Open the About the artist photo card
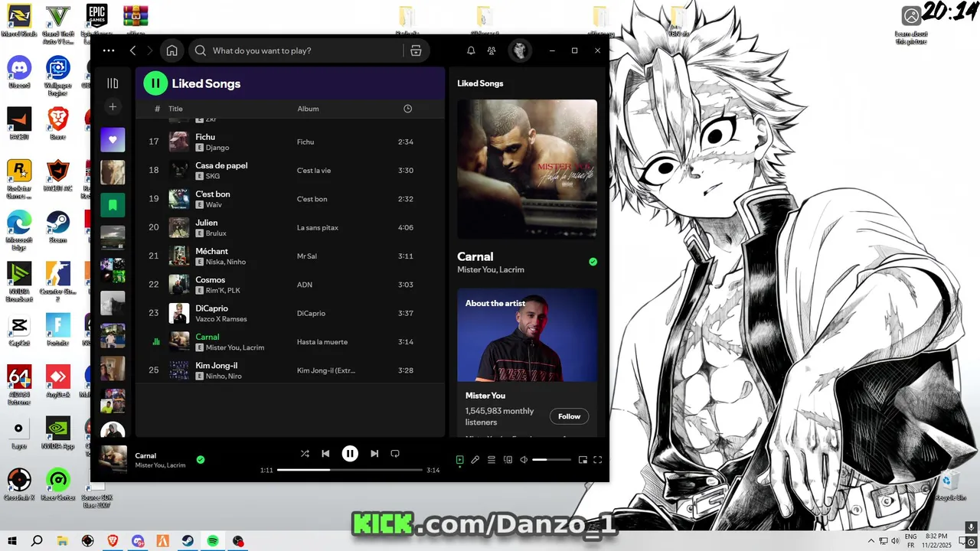The width and height of the screenshot is (980, 551). (x=527, y=334)
